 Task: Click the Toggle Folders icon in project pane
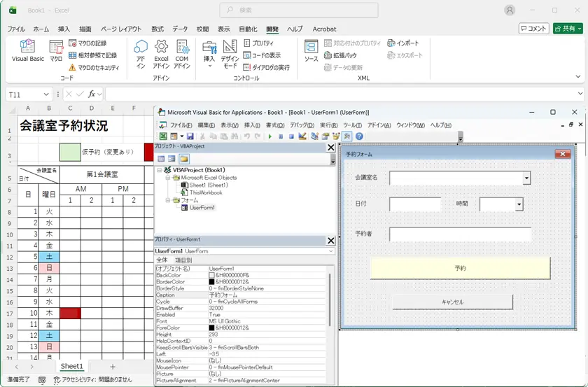(x=183, y=159)
